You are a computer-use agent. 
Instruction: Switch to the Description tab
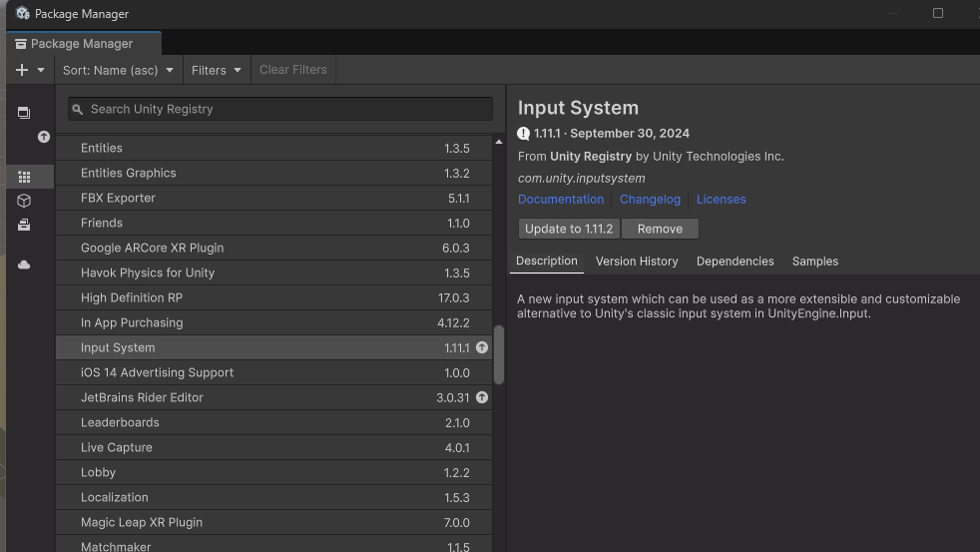(x=546, y=262)
